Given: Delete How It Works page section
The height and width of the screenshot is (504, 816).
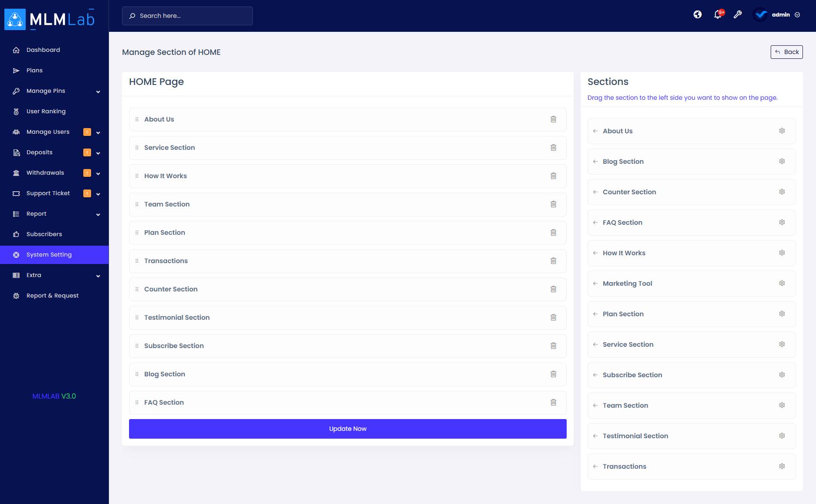Looking at the screenshot, I should coord(553,176).
